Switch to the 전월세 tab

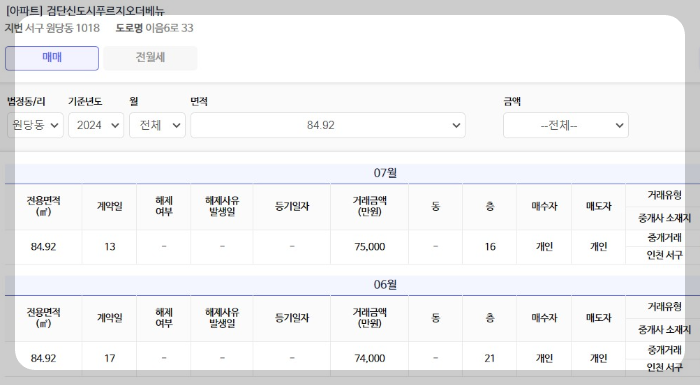coord(150,58)
